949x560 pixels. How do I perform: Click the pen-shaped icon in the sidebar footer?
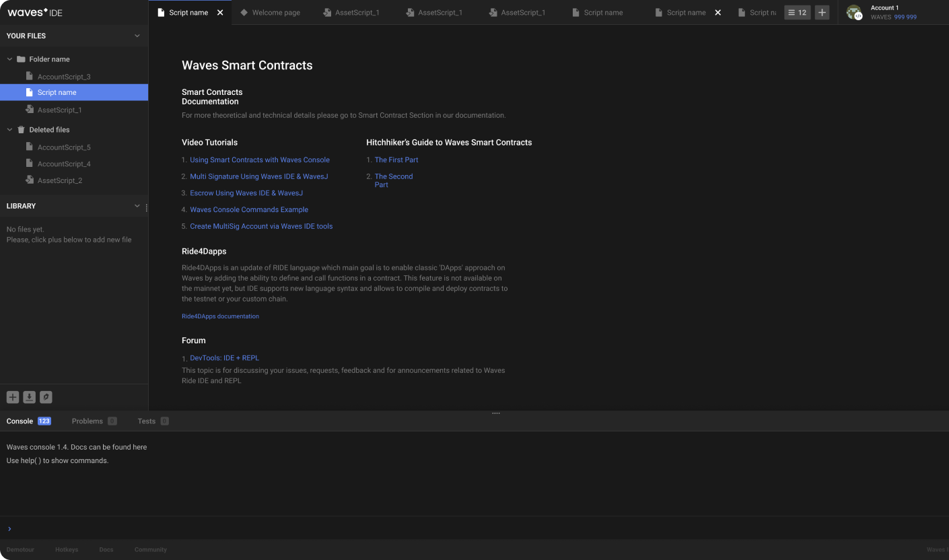click(46, 397)
